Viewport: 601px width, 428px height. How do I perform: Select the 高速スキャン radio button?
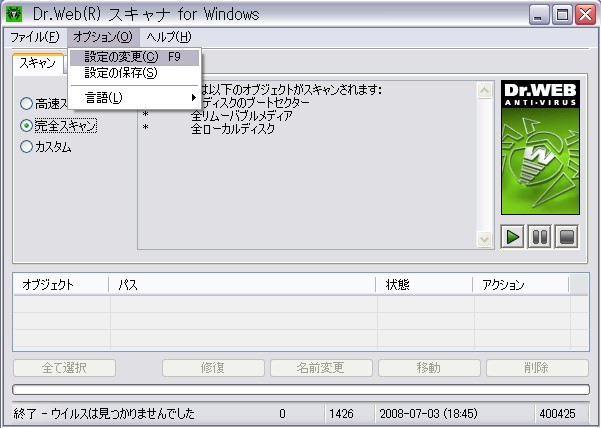pos(26,103)
